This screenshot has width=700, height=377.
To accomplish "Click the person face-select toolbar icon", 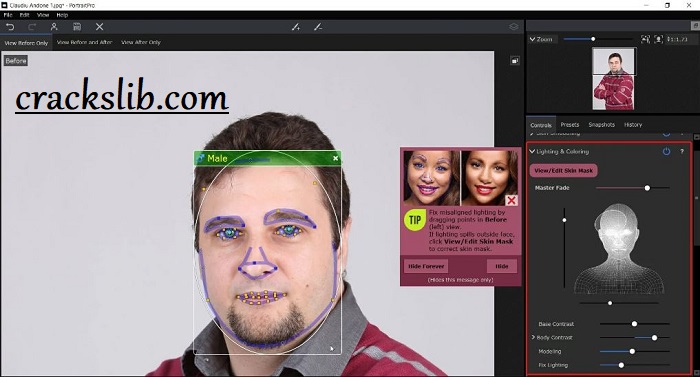I will pyautogui.click(x=54, y=27).
